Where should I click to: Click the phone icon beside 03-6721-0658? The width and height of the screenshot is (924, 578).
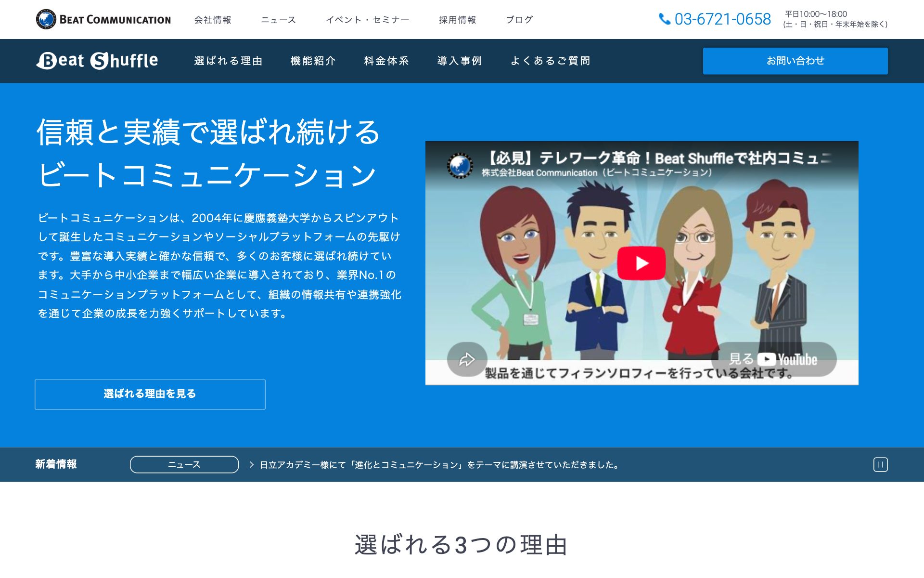[664, 19]
